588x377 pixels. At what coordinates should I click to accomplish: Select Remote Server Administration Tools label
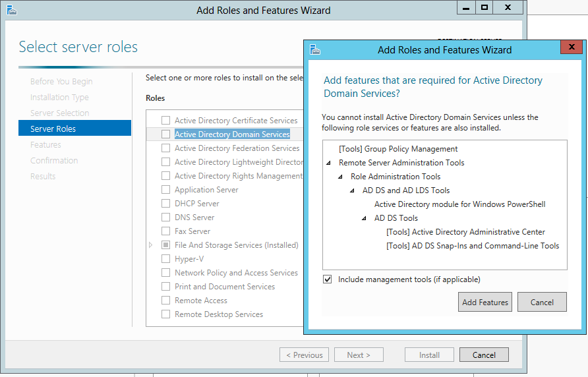click(401, 163)
